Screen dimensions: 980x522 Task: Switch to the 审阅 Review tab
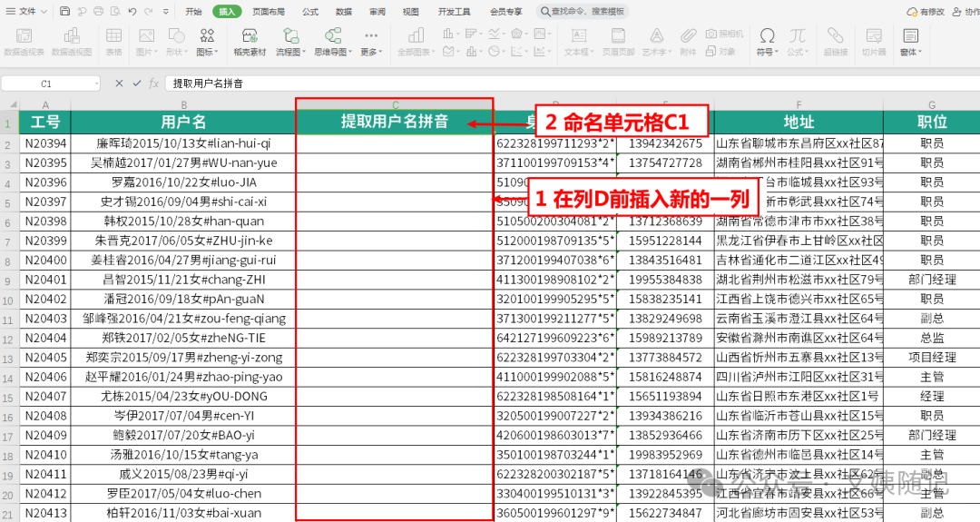377,11
